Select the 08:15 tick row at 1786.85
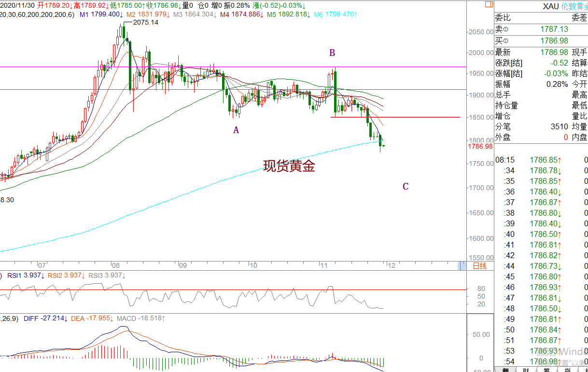The height and width of the screenshot is (372, 588). [x=541, y=160]
